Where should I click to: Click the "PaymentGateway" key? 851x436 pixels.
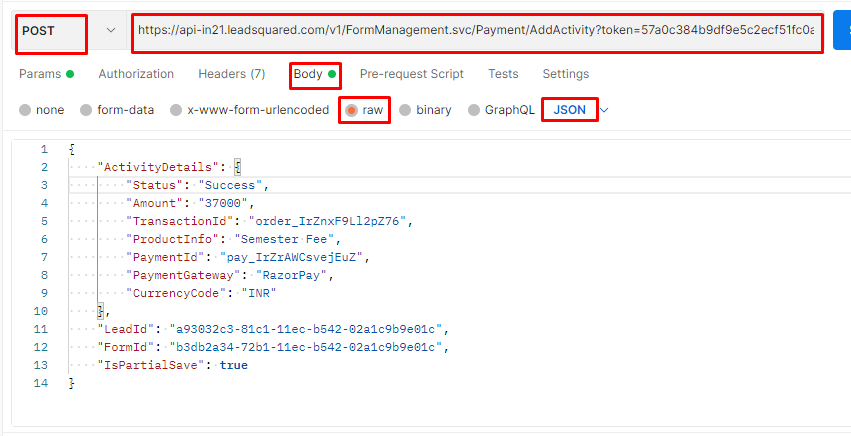[183, 275]
